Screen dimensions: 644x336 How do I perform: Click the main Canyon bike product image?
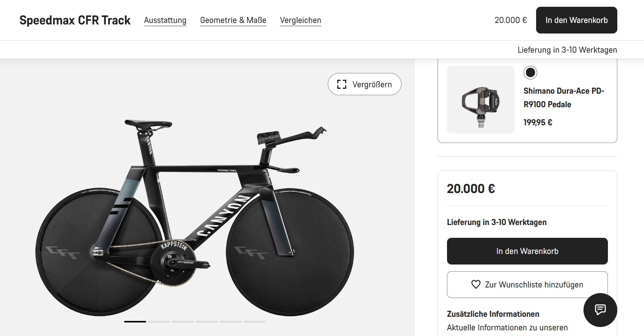(195, 218)
